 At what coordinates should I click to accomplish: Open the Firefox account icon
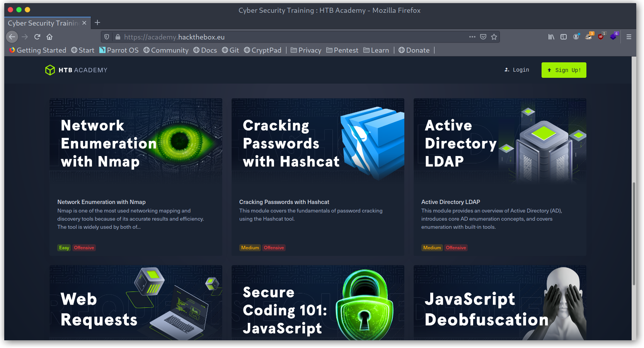pos(576,37)
